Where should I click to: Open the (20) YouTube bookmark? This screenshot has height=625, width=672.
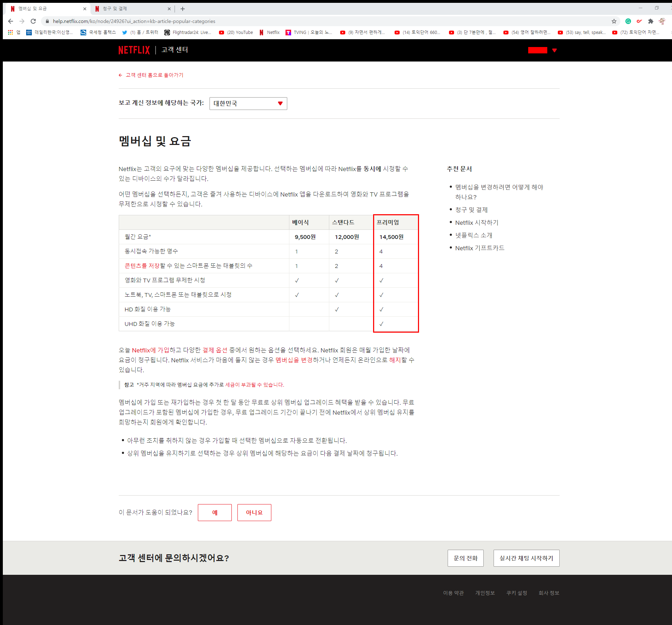(236, 32)
